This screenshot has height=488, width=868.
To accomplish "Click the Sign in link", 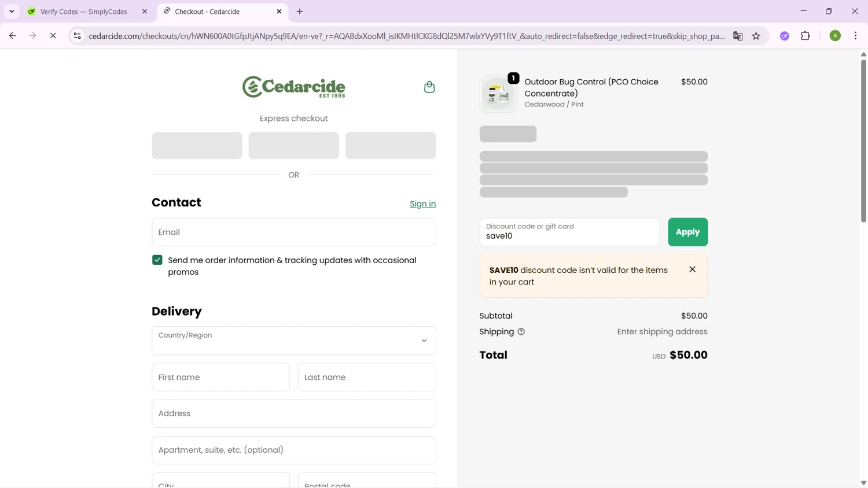I will click(422, 204).
